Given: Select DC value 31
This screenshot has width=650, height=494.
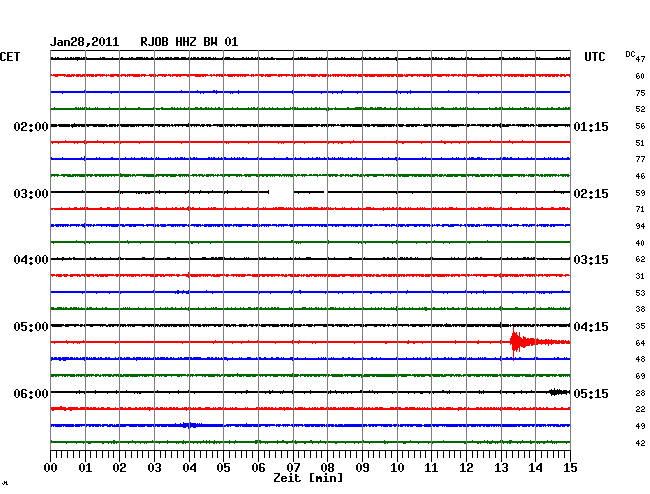Looking at the screenshot, I should pyautogui.click(x=640, y=276).
